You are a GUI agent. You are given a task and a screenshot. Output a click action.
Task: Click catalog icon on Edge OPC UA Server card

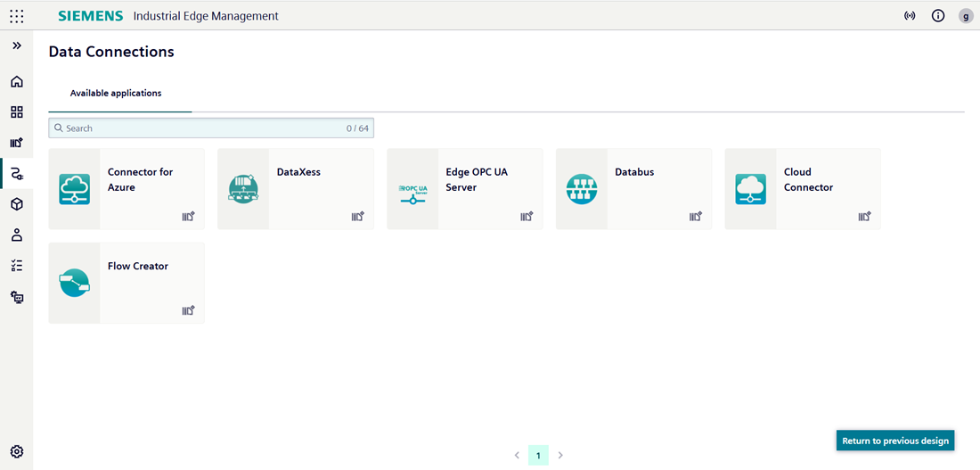(x=527, y=217)
